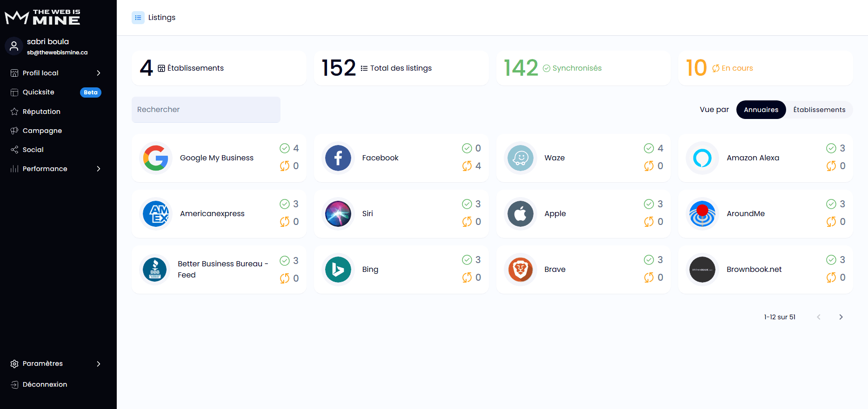
Task: Open the 152 Total des listings card
Action: point(401,68)
